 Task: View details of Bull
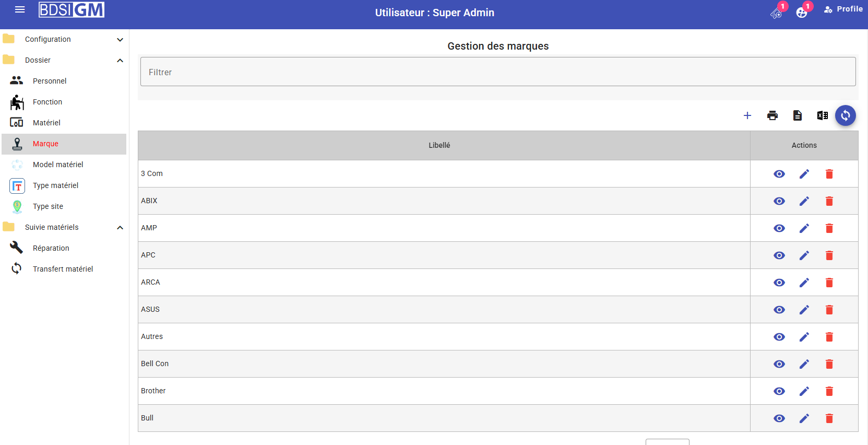(779, 418)
